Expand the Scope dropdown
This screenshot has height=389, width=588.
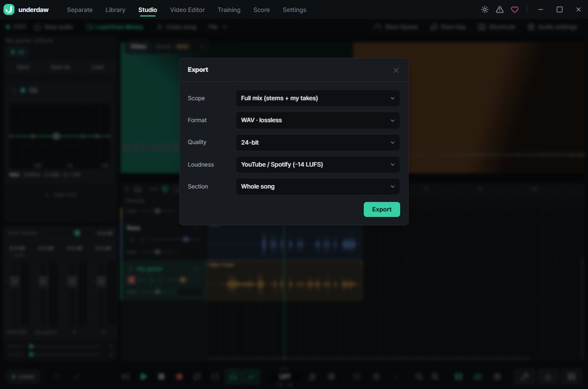coord(317,98)
